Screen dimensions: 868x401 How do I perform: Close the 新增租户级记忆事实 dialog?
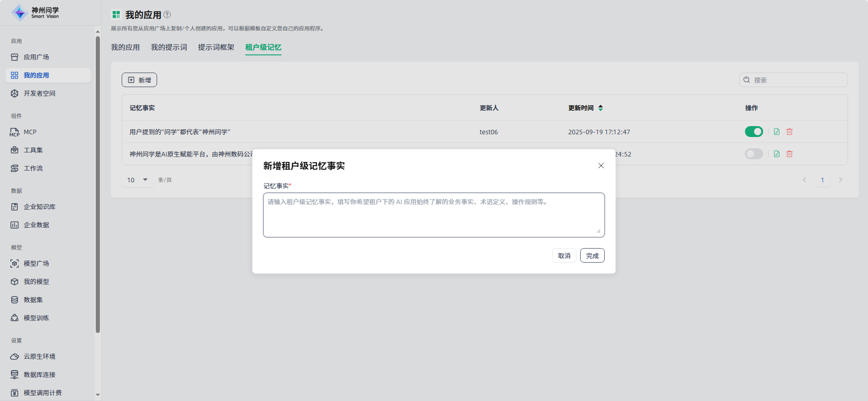pos(601,166)
